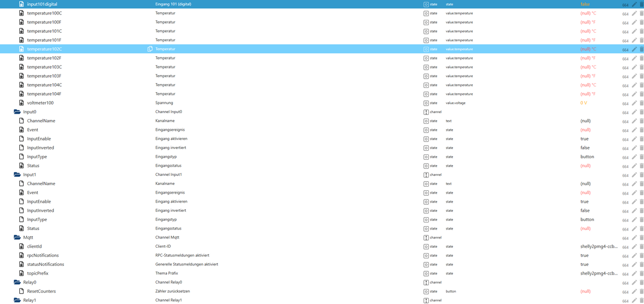Click 'button' value of Input0 InputType

pyautogui.click(x=587, y=157)
